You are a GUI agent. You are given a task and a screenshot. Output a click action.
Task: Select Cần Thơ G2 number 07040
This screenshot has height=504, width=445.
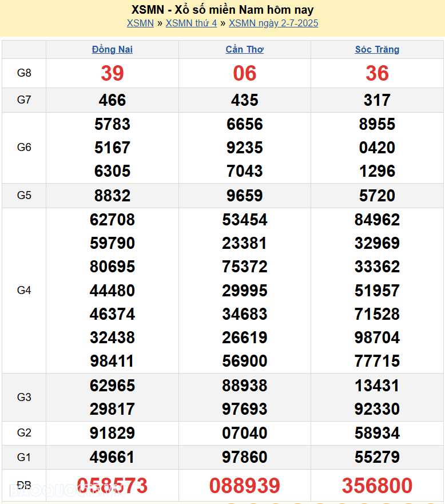point(245,433)
